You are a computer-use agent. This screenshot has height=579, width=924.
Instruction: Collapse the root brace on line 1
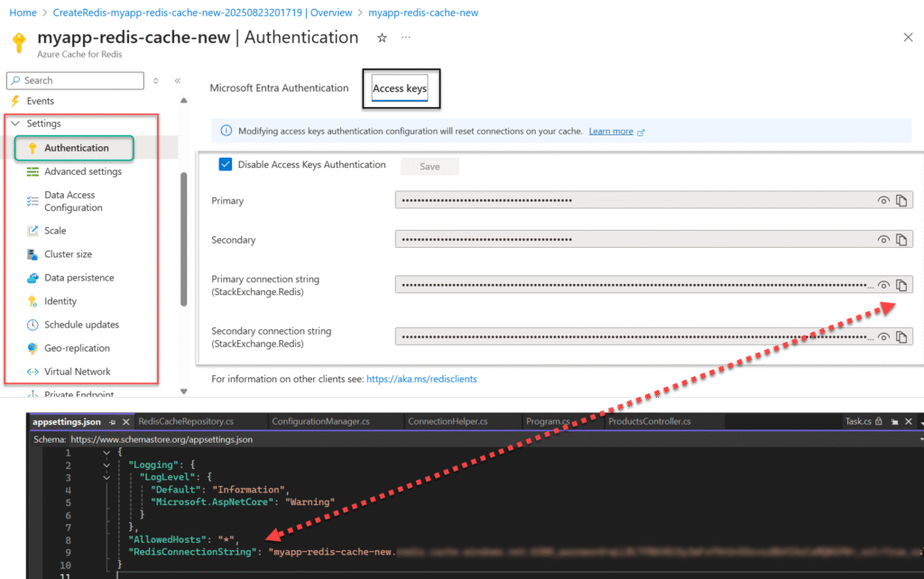point(106,453)
